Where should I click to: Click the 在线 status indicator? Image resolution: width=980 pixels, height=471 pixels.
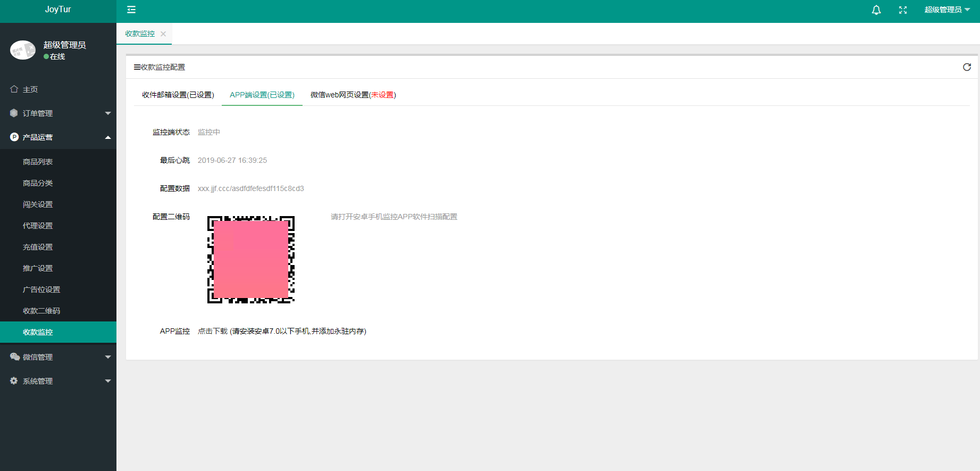54,56
